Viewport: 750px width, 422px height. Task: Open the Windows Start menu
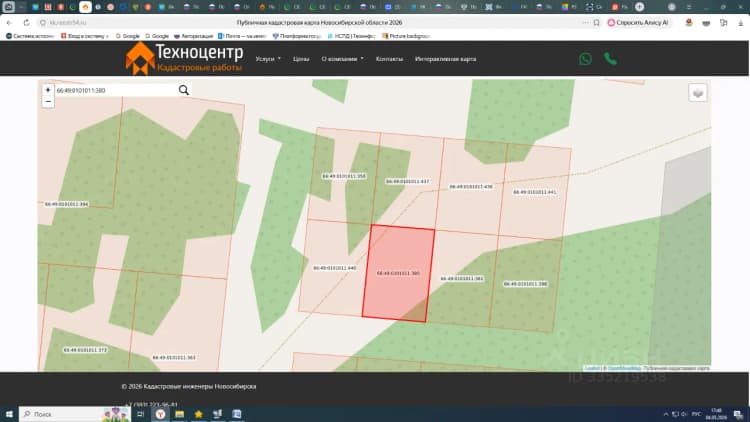point(9,414)
